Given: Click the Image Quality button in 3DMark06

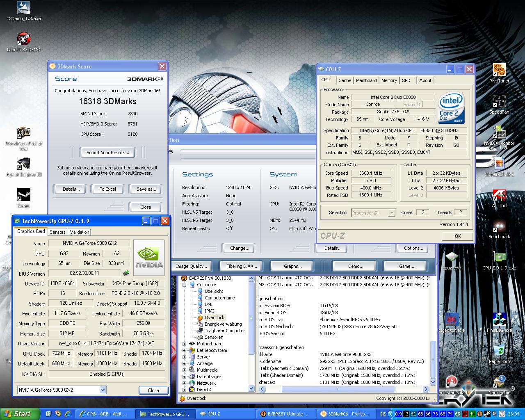Looking at the screenshot, I should 191,266.
